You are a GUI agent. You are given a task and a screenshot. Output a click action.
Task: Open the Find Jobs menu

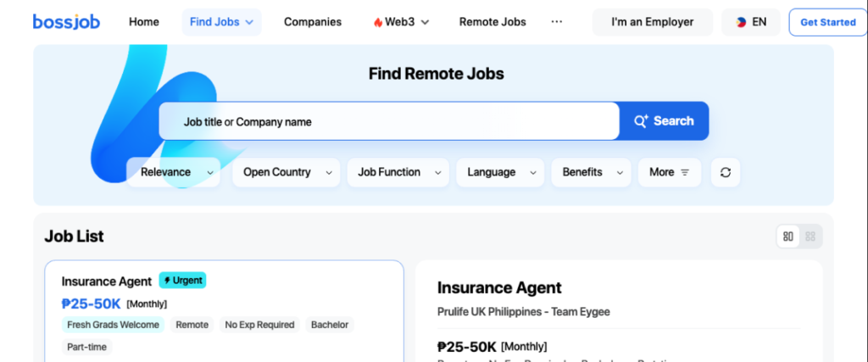tap(221, 22)
